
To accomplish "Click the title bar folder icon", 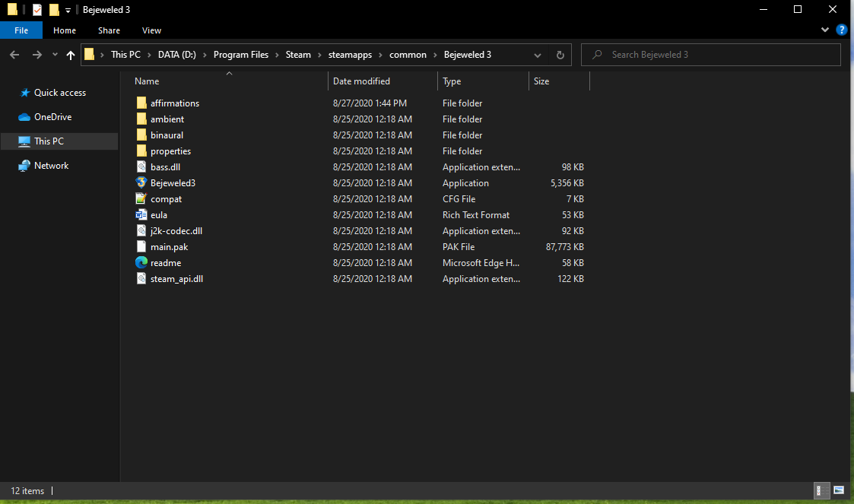I will 12,10.
